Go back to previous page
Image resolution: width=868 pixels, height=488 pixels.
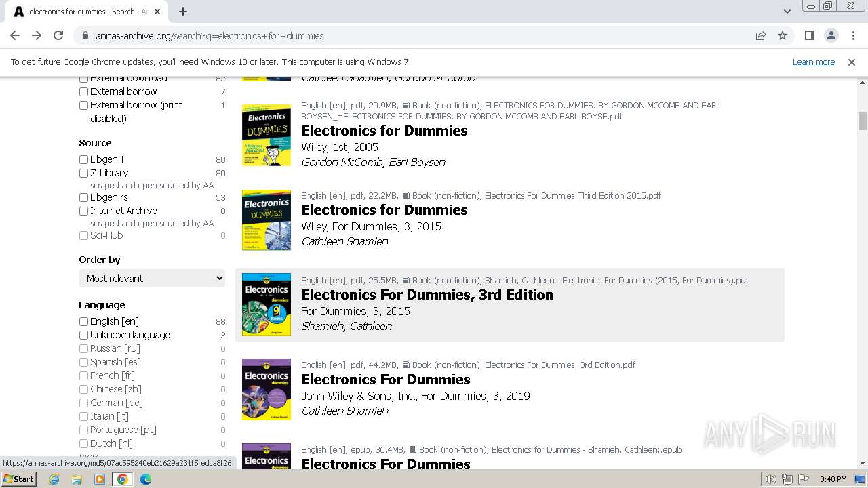(15, 35)
